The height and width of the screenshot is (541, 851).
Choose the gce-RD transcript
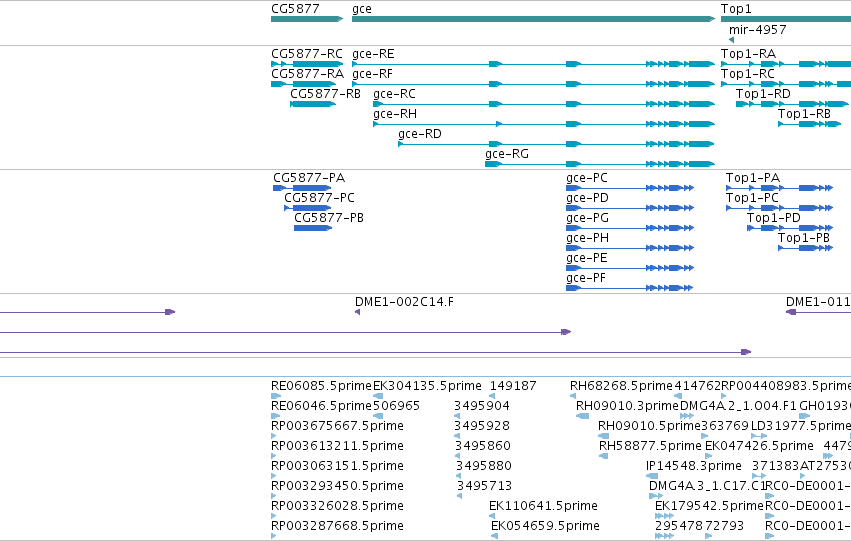tap(556, 144)
